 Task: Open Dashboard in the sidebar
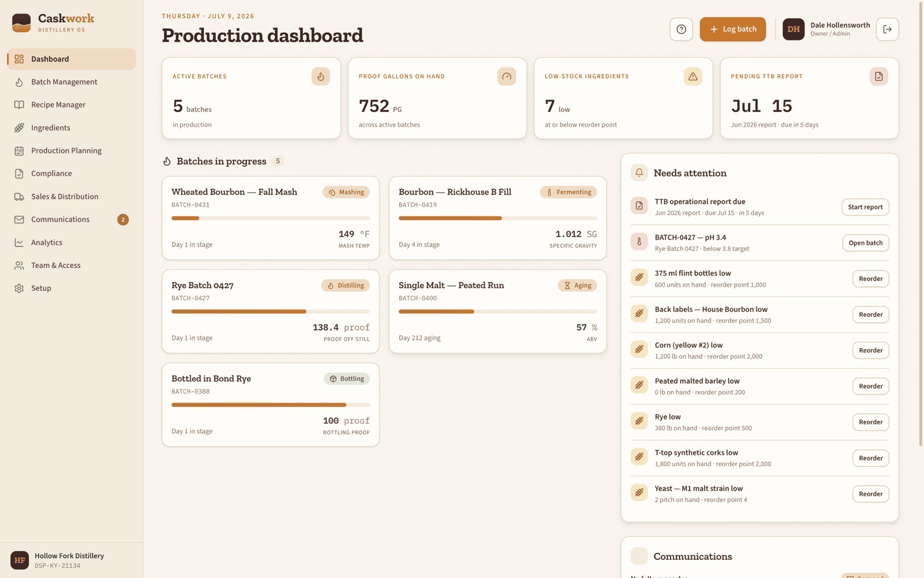pyautogui.click(x=71, y=59)
